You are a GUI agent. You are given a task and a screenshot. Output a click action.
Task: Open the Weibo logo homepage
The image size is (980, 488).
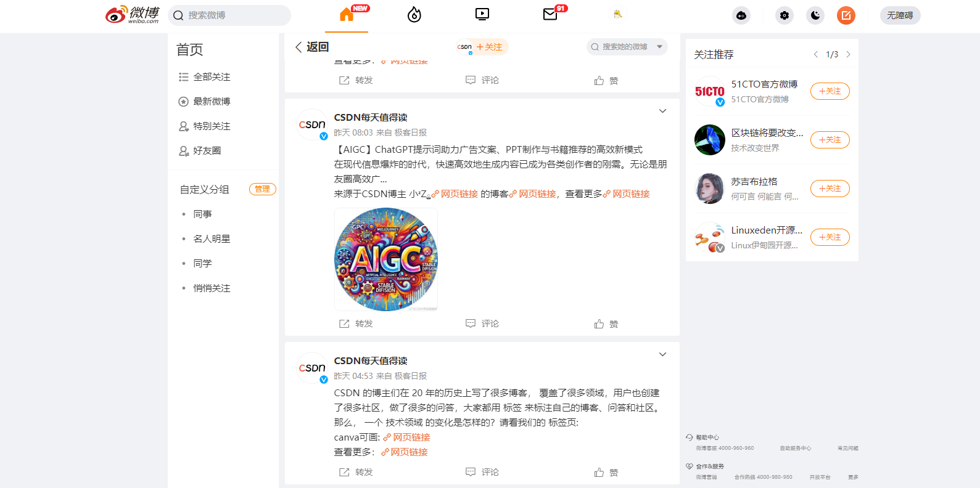click(x=133, y=15)
